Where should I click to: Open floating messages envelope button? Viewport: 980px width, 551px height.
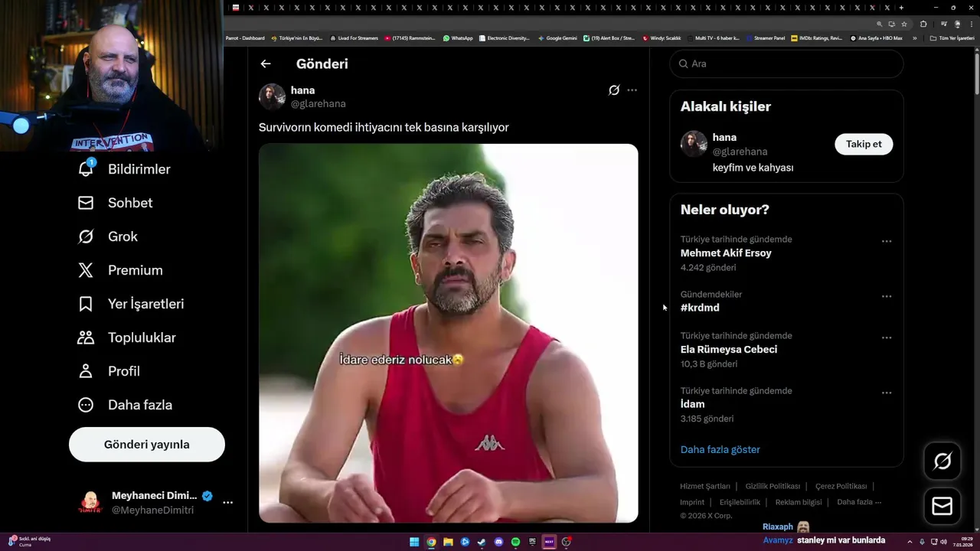tap(942, 507)
